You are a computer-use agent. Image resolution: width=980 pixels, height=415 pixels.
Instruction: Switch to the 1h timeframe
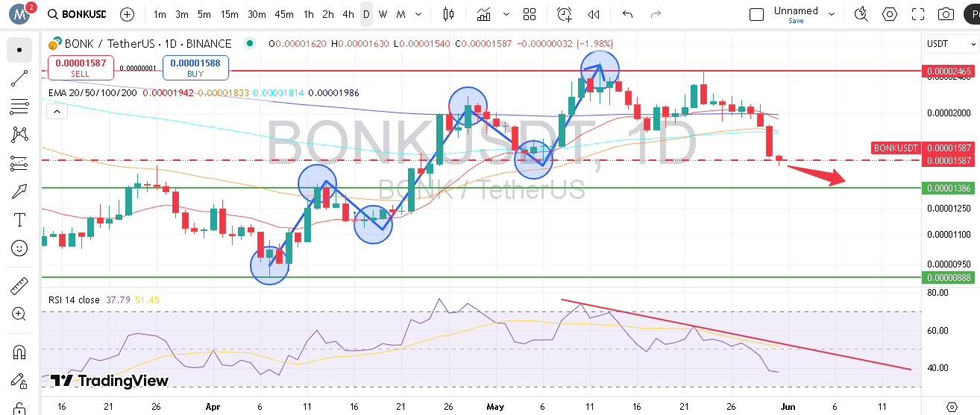[x=309, y=14]
